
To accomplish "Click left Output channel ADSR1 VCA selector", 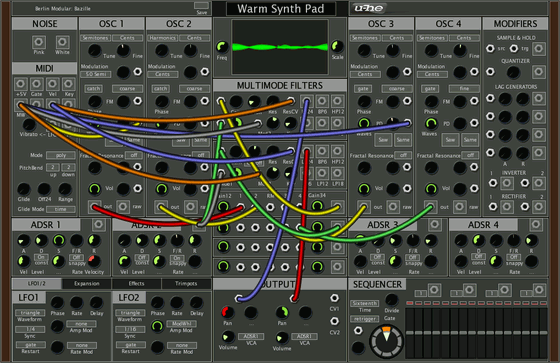I will tap(251, 336).
